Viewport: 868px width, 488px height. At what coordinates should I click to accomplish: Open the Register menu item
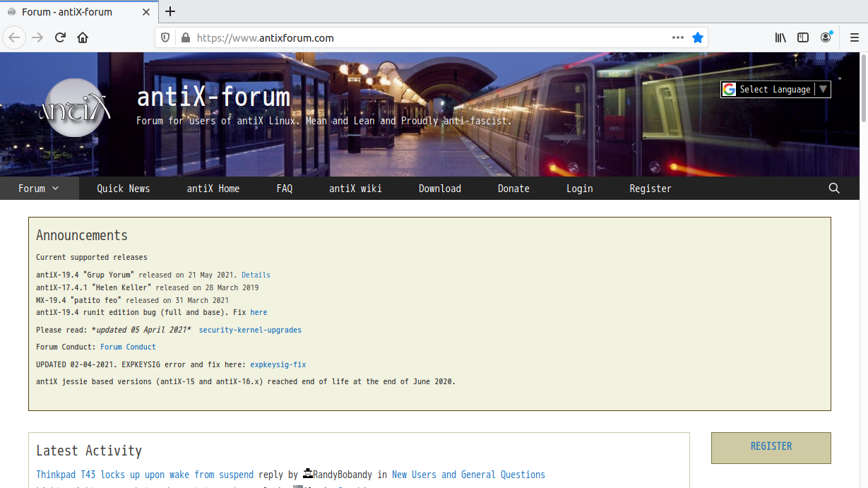(650, 189)
